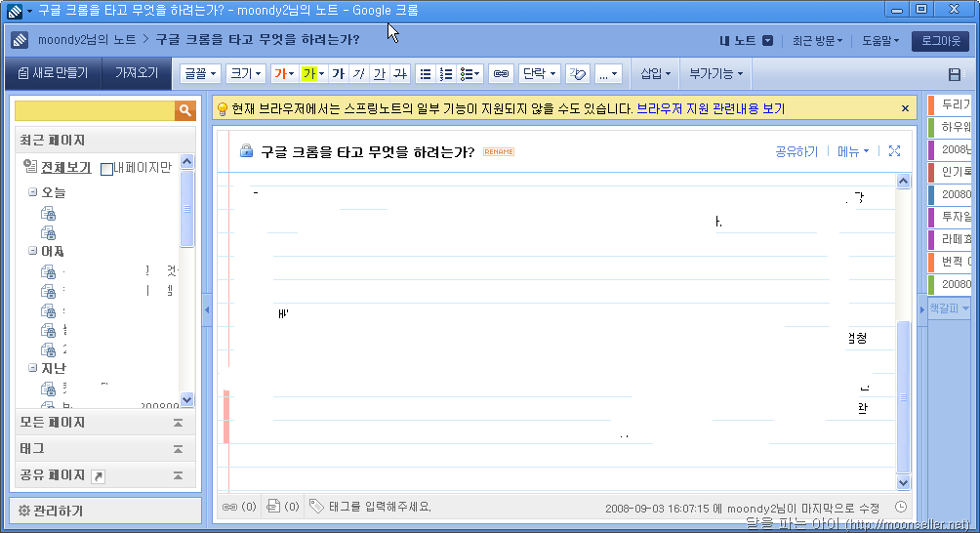
Task: Click the Springnote logo icon in header
Action: pyautogui.click(x=20, y=40)
